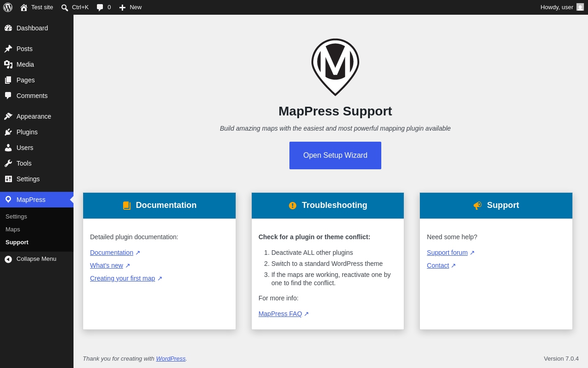This screenshot has width=588, height=368.
Task: Click the 'For more info:' text
Action: (278, 298)
